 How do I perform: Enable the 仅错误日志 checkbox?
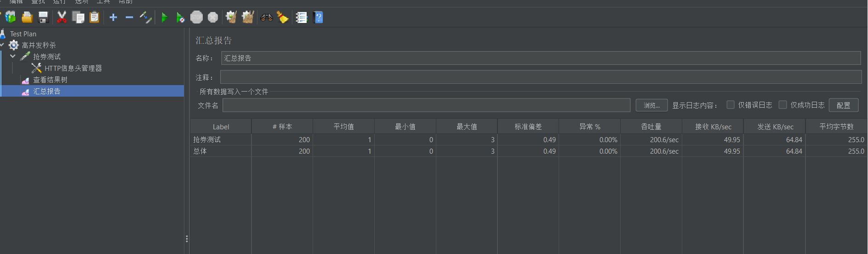point(731,105)
